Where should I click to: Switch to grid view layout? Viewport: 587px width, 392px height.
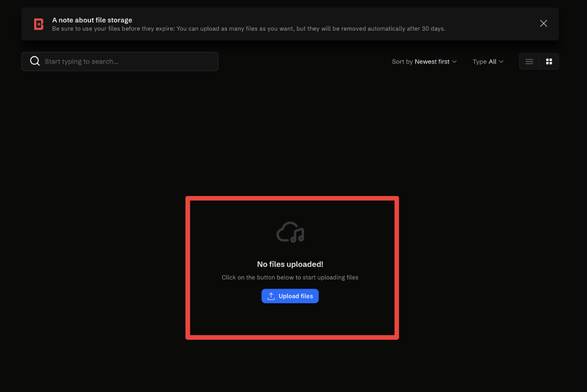click(549, 61)
